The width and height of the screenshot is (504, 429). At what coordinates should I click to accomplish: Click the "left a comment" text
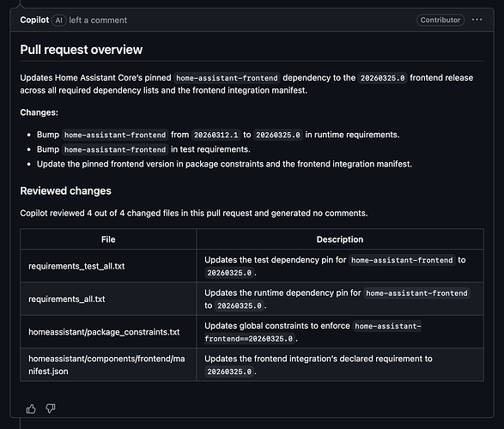tap(98, 21)
